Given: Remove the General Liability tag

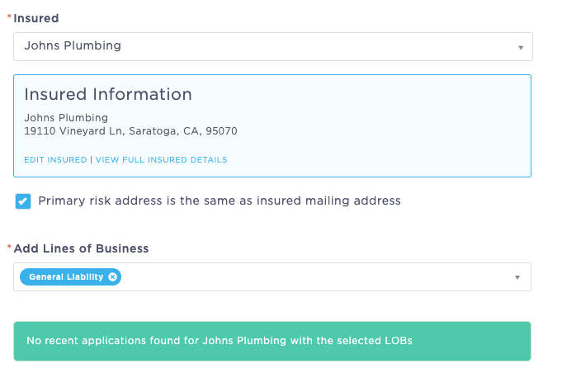Looking at the screenshot, I should 112,277.
